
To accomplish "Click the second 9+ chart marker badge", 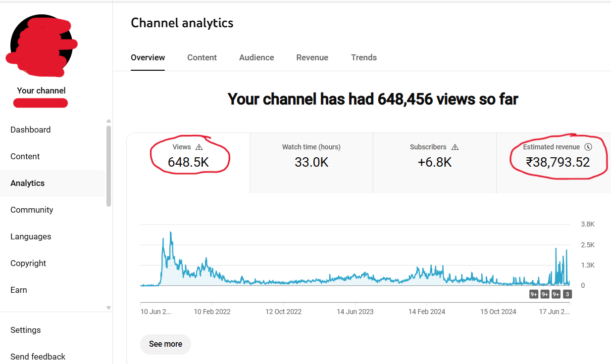I will pos(545,294).
